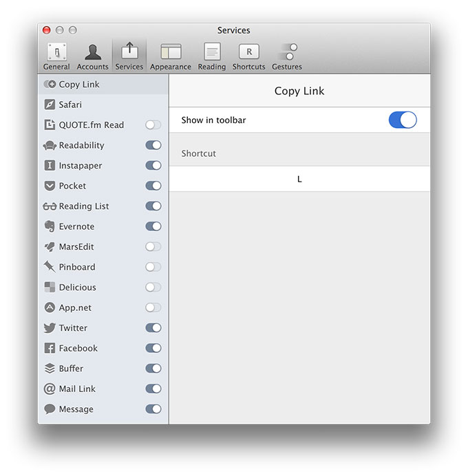Select the Evernote service label
This screenshot has height=476, width=468.
(x=76, y=226)
